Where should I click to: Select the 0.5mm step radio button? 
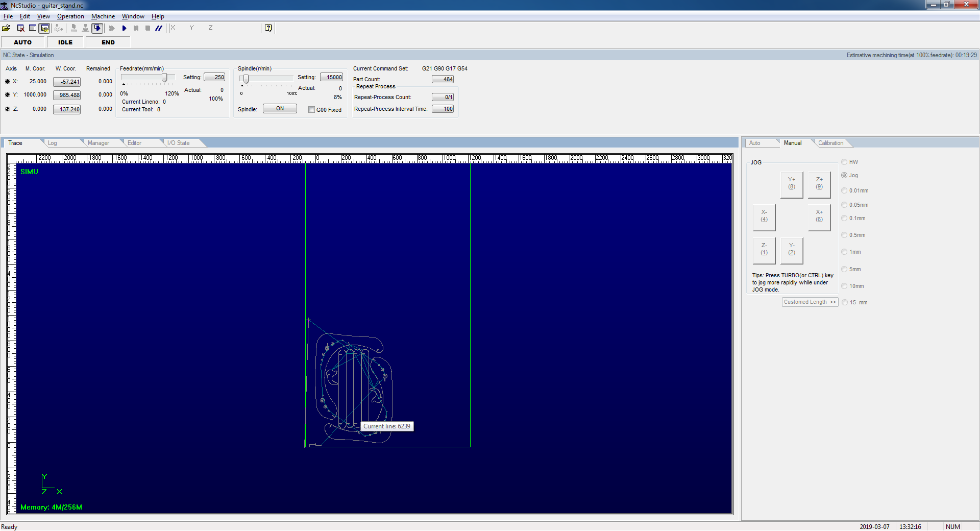click(844, 235)
